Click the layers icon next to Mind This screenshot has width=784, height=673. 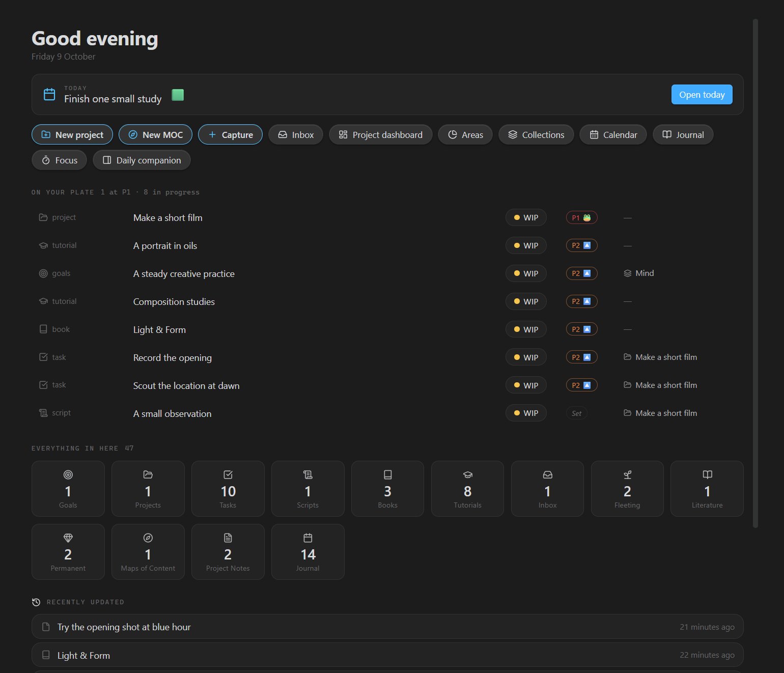pos(628,273)
